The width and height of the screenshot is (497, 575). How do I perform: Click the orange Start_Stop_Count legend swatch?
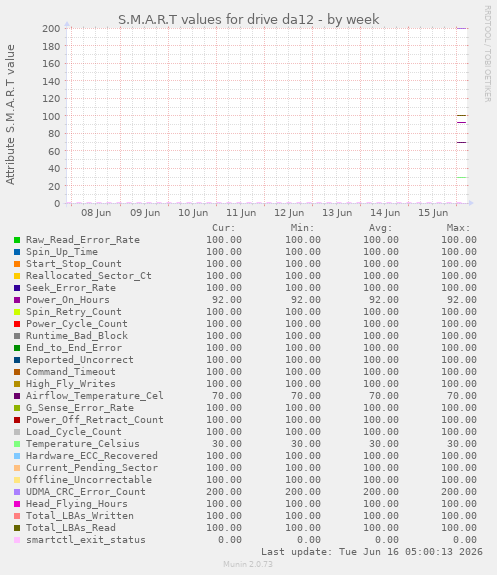pos(17,264)
